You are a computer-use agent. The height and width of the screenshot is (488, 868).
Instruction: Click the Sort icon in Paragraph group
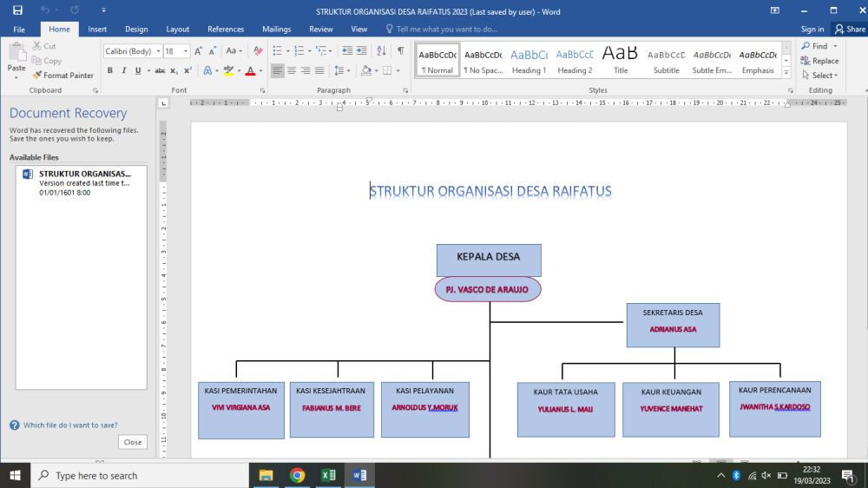(381, 51)
